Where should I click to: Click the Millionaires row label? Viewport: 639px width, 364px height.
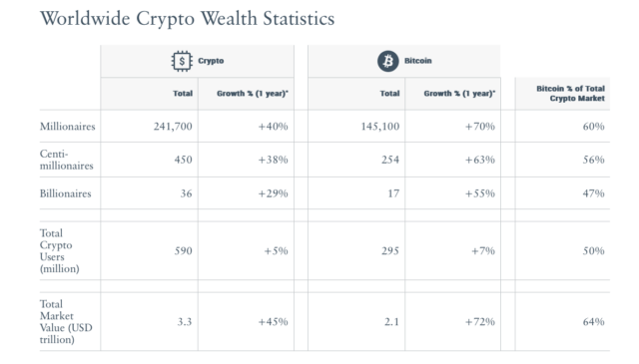click(x=67, y=127)
